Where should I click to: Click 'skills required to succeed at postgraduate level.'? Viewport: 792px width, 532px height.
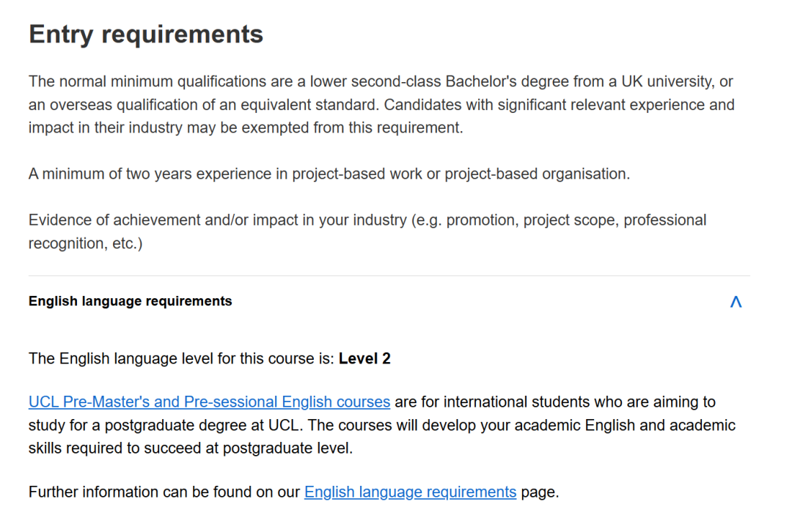(191, 448)
